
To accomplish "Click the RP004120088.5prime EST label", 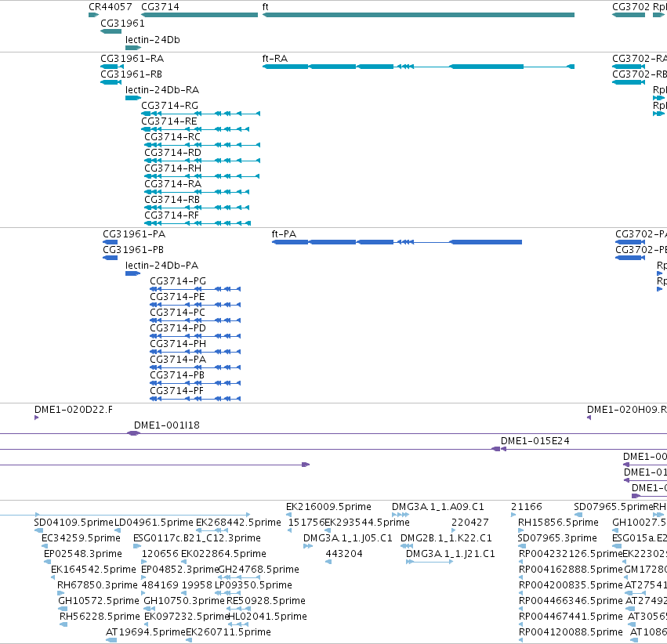I will [571, 633].
